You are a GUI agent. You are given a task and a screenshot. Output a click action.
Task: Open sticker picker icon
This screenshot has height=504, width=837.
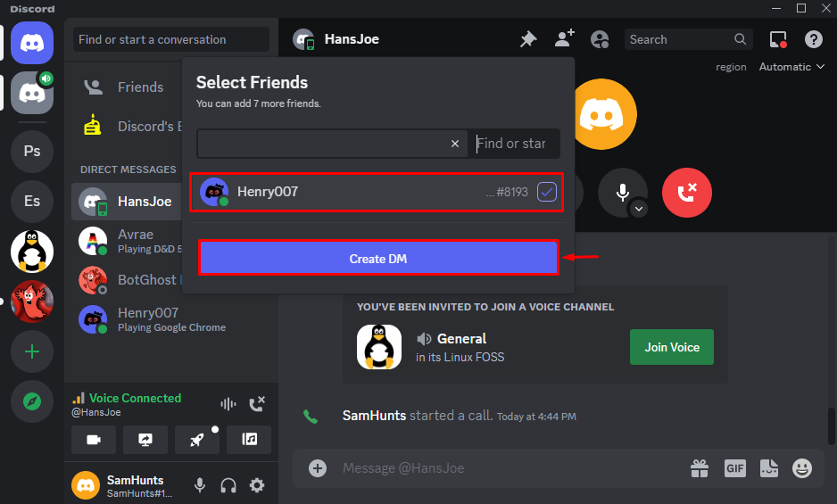point(769,468)
